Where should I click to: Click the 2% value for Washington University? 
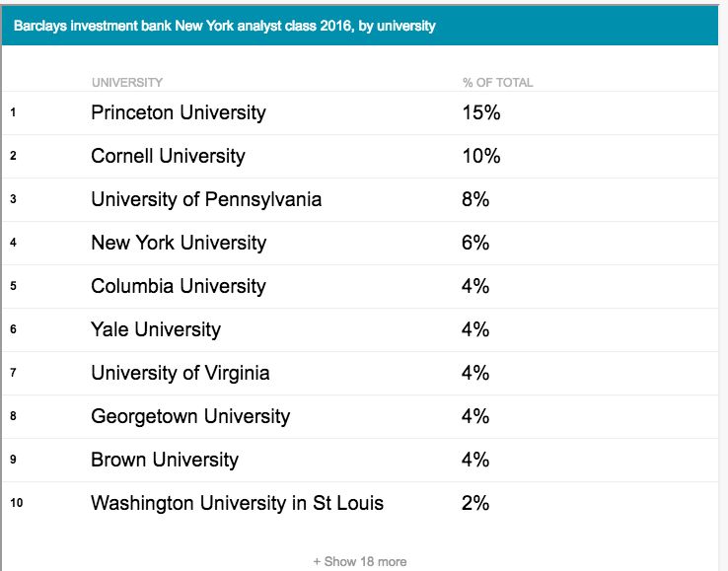(x=474, y=503)
